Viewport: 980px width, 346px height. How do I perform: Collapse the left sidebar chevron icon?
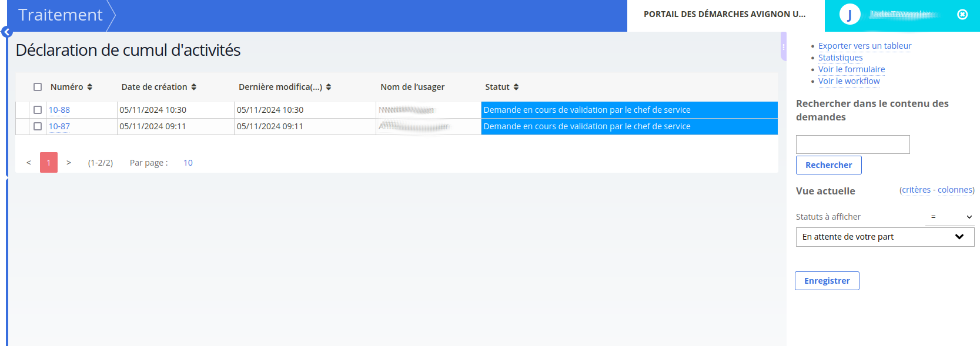[7, 32]
